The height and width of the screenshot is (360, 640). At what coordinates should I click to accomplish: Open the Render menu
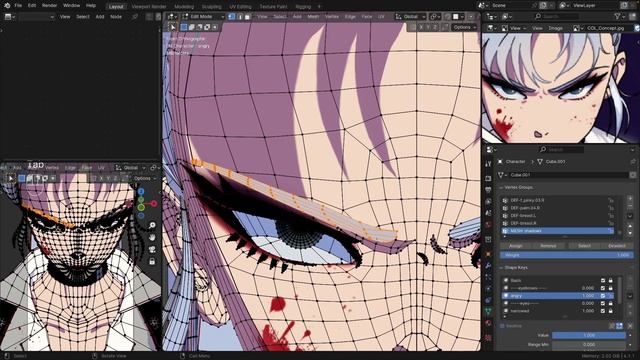coord(50,6)
